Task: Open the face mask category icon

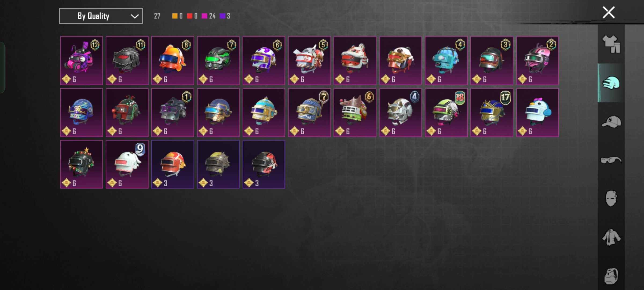Action: pyautogui.click(x=611, y=199)
